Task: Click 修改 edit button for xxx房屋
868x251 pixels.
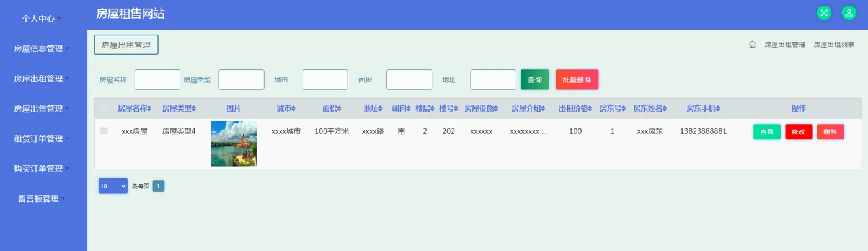Action: [x=799, y=131]
